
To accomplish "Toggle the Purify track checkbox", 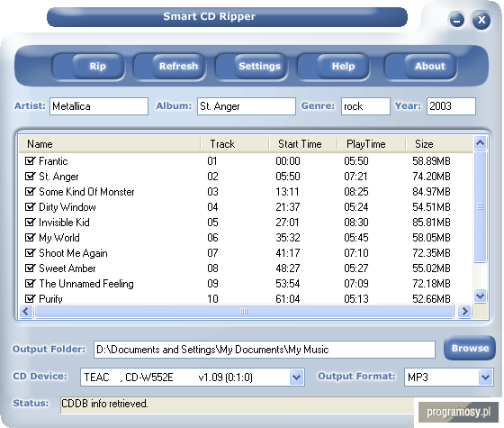I will click(x=30, y=298).
